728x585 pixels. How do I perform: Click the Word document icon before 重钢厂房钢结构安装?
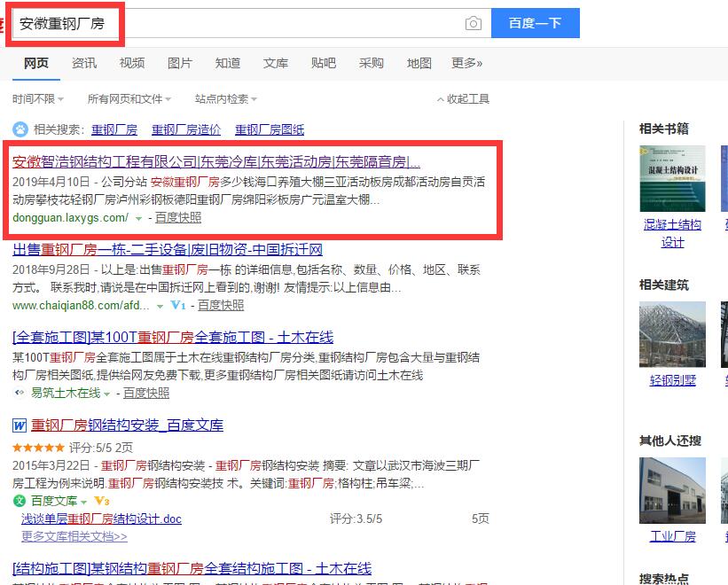pyautogui.click(x=19, y=425)
